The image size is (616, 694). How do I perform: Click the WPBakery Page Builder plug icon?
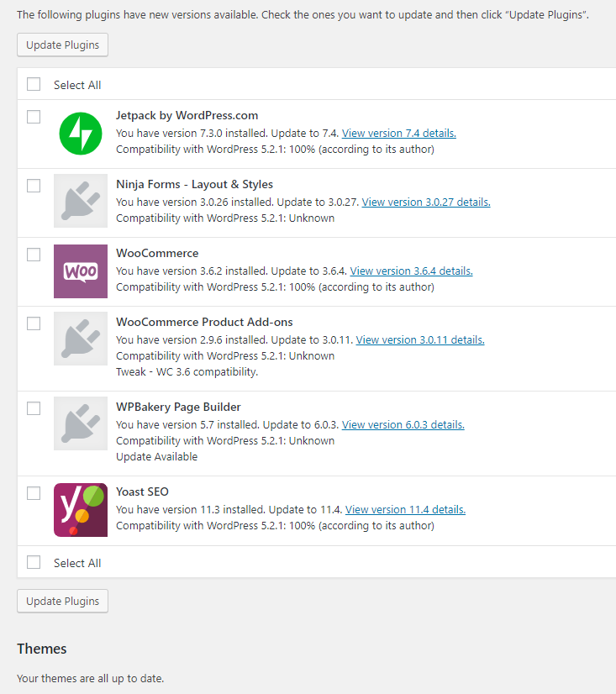(x=81, y=423)
